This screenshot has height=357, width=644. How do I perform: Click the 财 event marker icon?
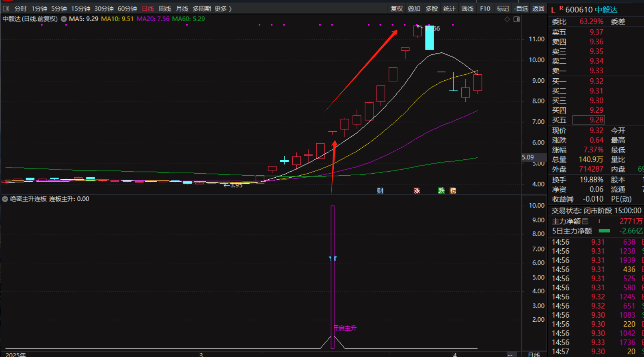click(x=380, y=191)
